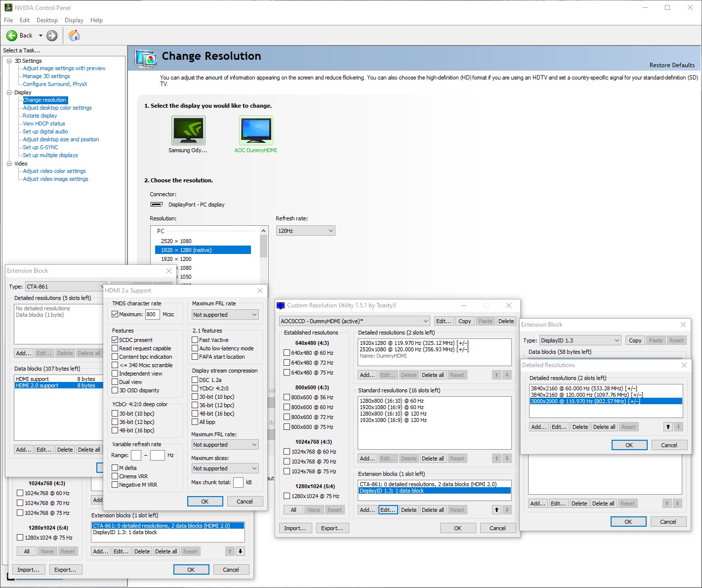Open the Desktop menu
The height and width of the screenshot is (588, 702).
[x=47, y=20]
